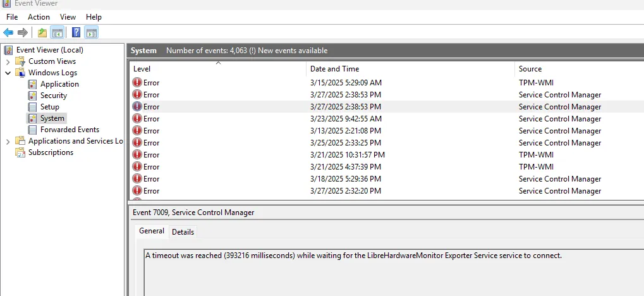Screen dimensions: 644x296
Task: Open the File menu
Action: click(12, 17)
